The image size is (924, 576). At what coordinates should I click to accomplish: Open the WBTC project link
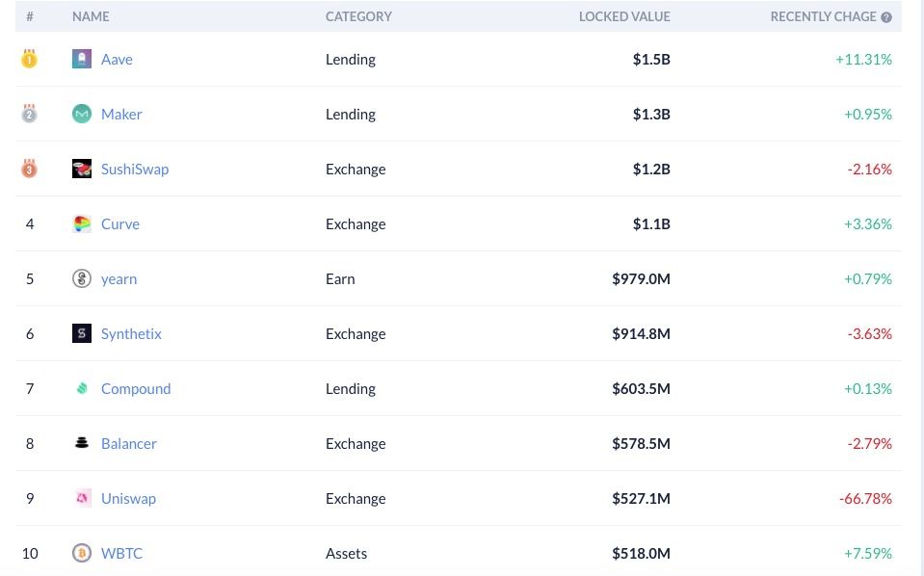point(122,554)
